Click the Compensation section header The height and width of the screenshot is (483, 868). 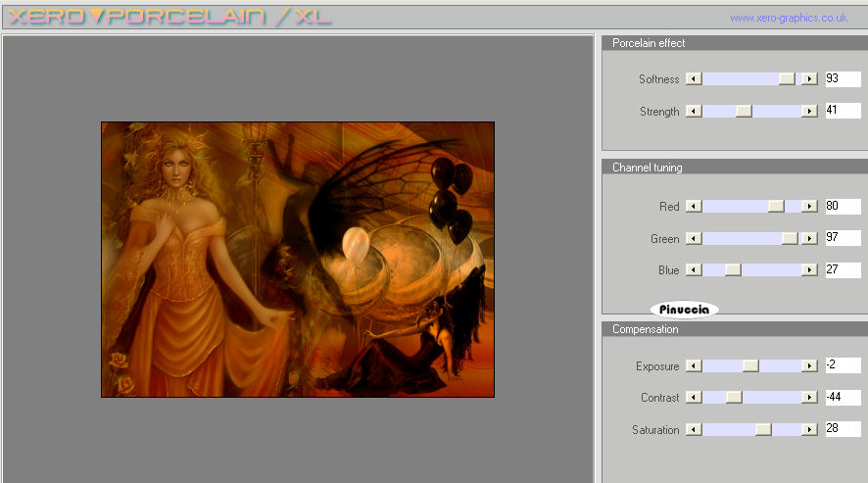[735, 329]
